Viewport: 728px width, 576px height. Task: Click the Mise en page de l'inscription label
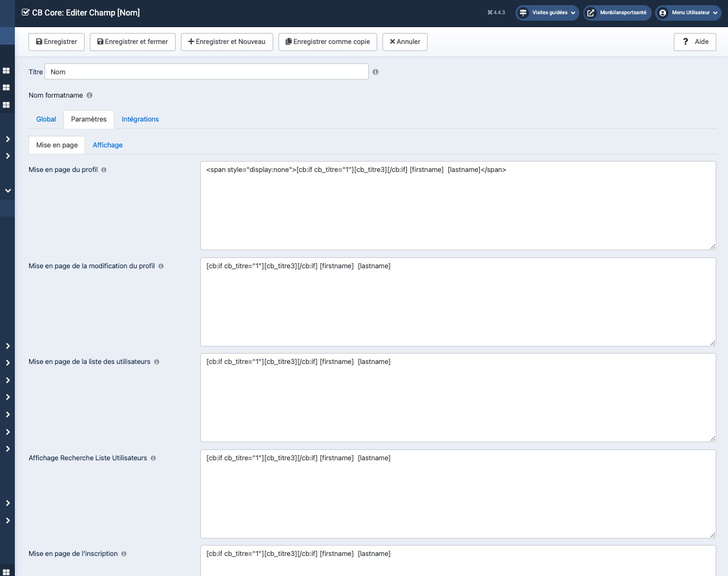73,554
